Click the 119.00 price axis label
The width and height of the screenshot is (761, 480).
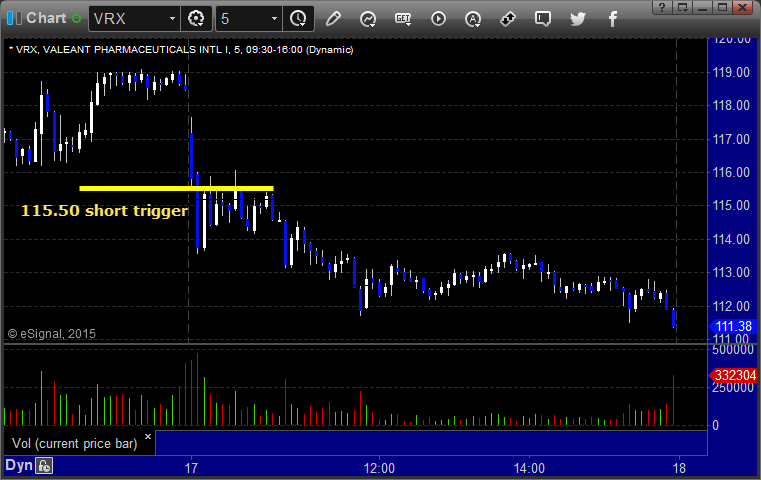pos(731,72)
